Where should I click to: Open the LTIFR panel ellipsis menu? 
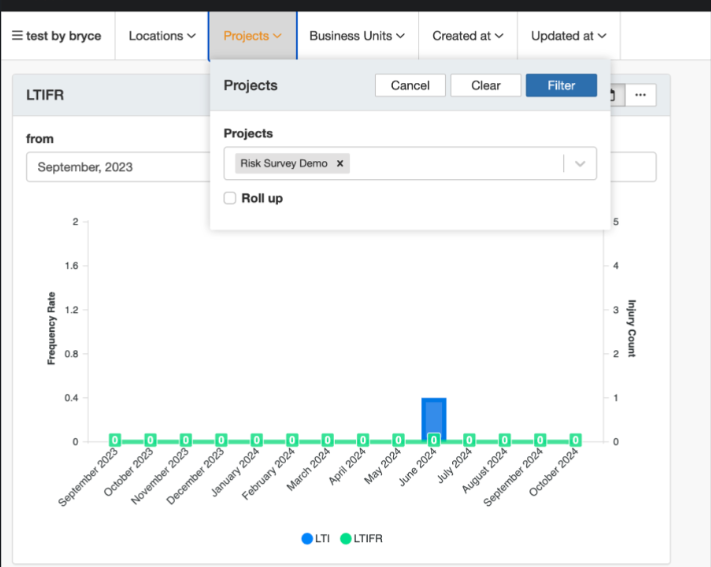coord(640,95)
